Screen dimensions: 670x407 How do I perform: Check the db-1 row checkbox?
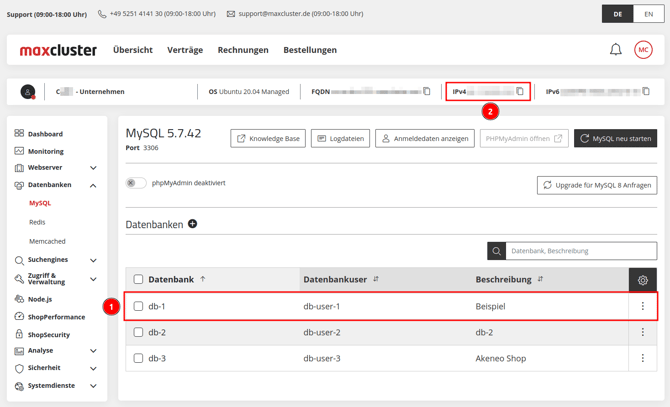point(138,306)
